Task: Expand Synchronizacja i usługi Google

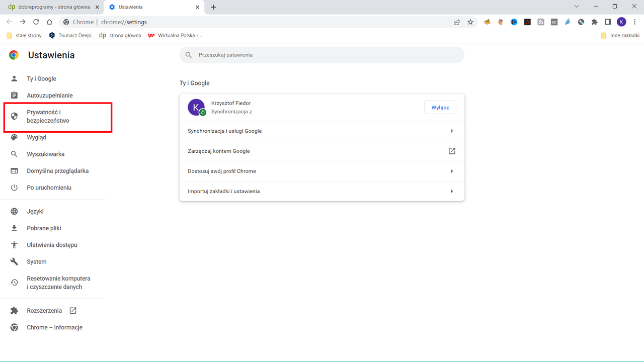Action: [x=322, y=131]
